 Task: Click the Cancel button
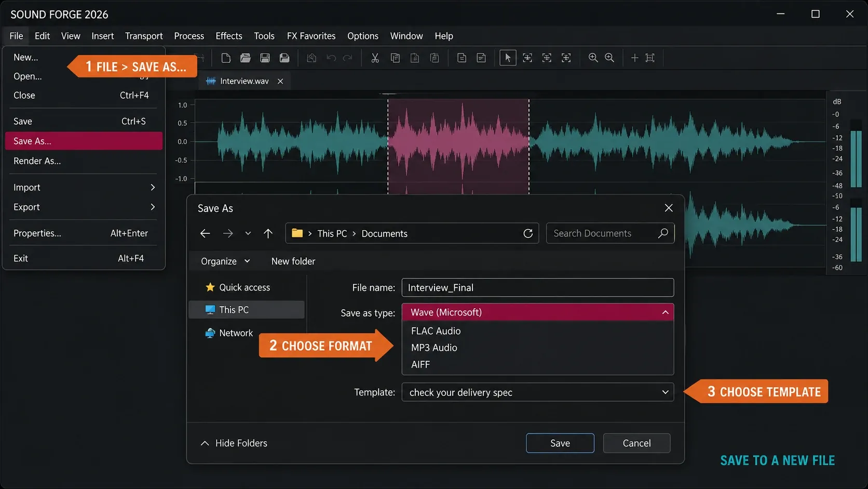636,443
